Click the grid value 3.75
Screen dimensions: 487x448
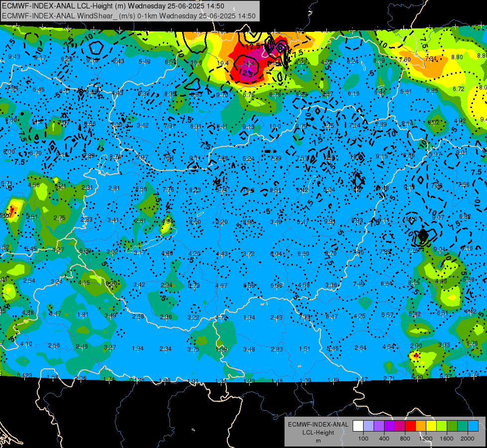pos(193,349)
